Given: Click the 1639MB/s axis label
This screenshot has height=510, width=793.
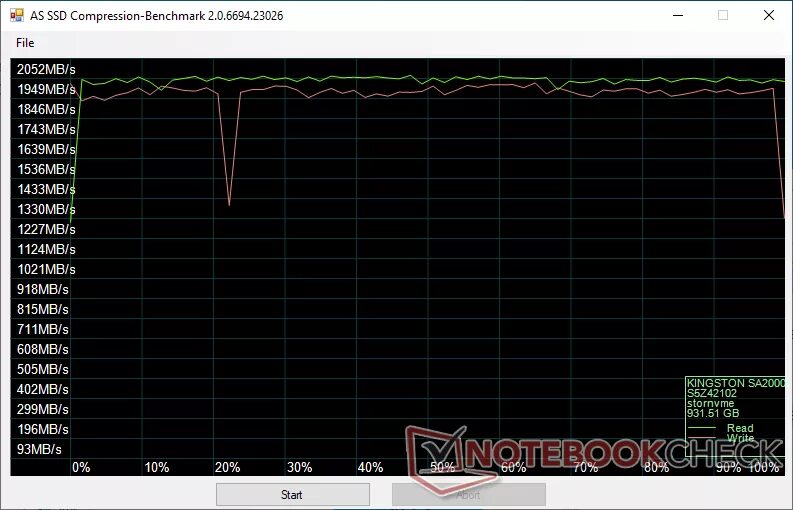Looking at the screenshot, I should [x=46, y=150].
